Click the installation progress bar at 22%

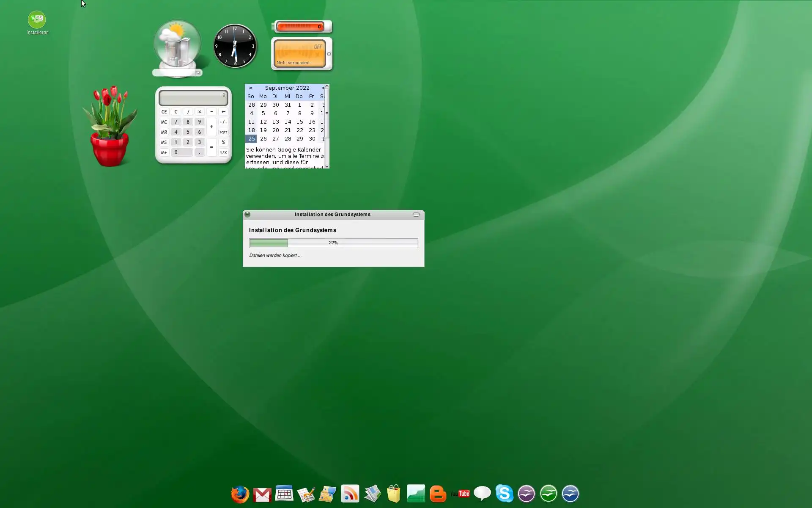coord(333,243)
